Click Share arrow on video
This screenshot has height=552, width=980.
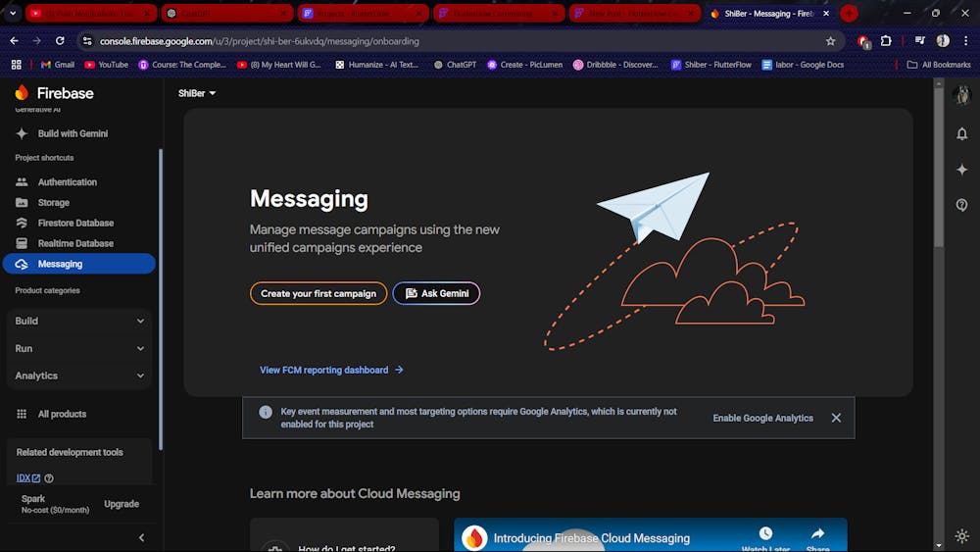pyautogui.click(x=817, y=539)
